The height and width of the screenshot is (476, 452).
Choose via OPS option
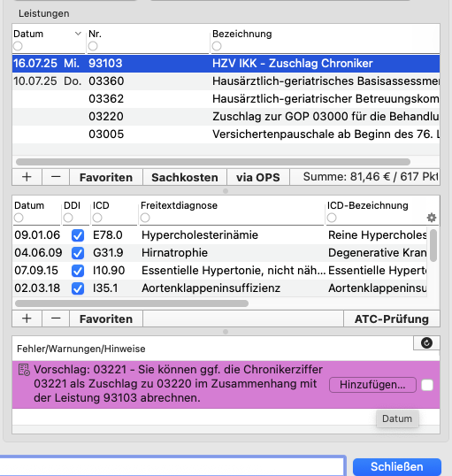click(258, 177)
